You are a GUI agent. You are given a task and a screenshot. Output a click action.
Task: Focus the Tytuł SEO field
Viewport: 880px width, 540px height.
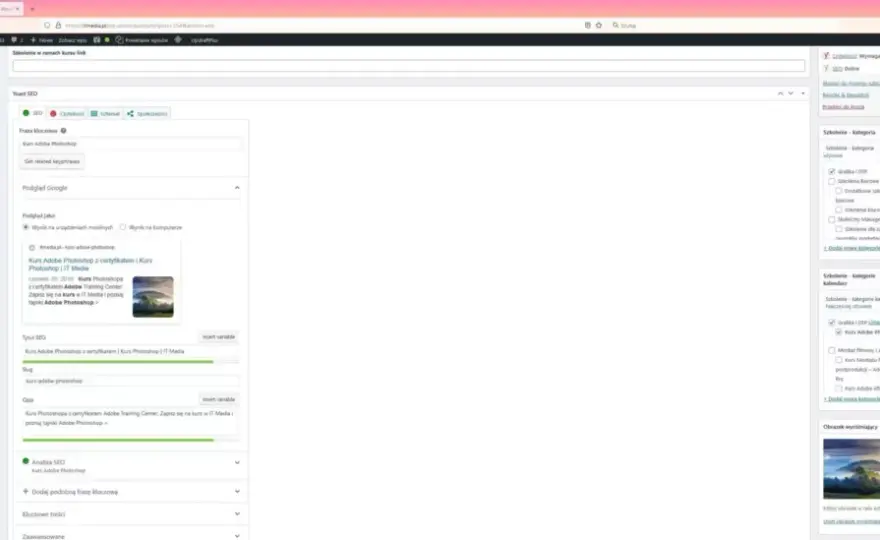tap(131, 351)
